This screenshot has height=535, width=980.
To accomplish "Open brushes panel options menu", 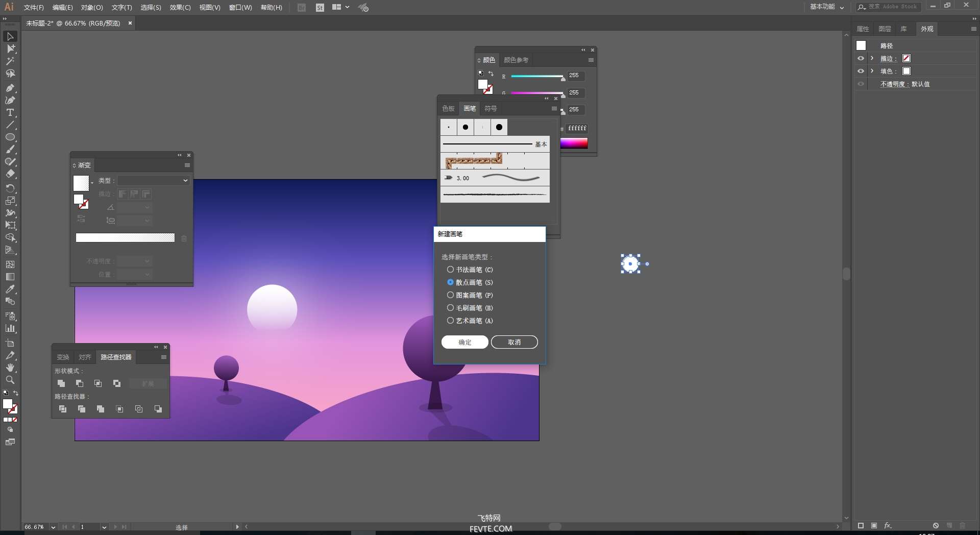I will (x=554, y=108).
